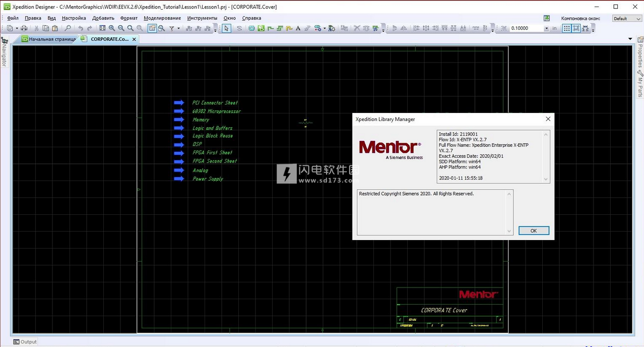This screenshot has height=347, width=644.
Task: Click the copyright box scroll-up arrow
Action: tap(509, 194)
